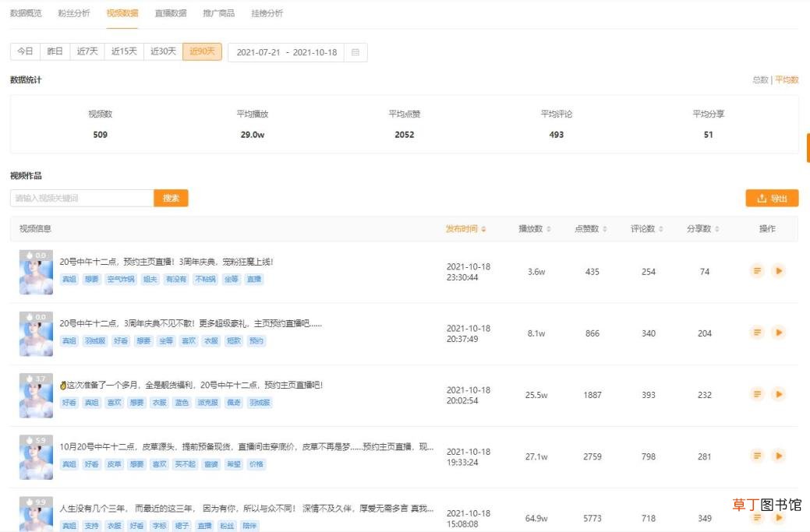This screenshot has height=532, width=810.
Task: Open video title 3周年庆典不见不散！更多超级豪礼
Action: pyautogui.click(x=191, y=323)
